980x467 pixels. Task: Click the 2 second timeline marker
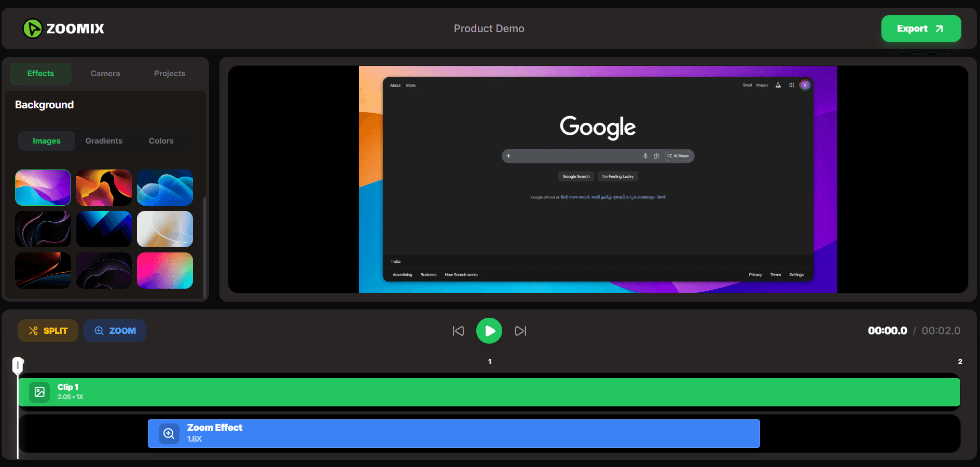point(960,361)
